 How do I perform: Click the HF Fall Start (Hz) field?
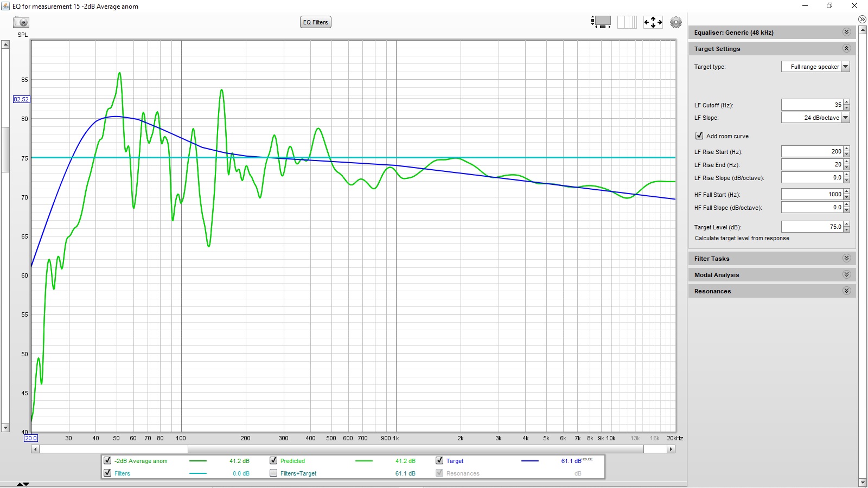(812, 194)
